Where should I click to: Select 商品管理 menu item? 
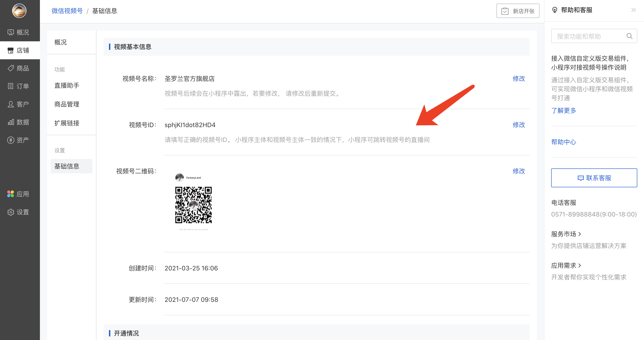click(x=67, y=104)
